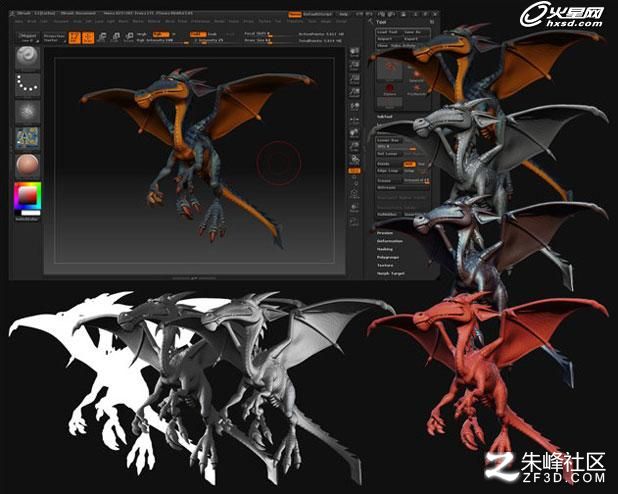This screenshot has height=494, width=618.
Task: Toggle the Rgb paint mode button
Action: 161,34
